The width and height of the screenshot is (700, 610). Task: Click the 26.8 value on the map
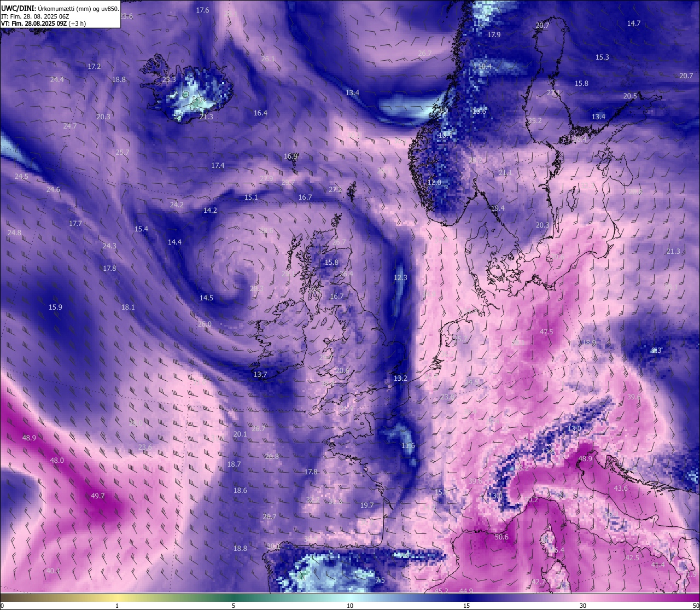[272, 457]
